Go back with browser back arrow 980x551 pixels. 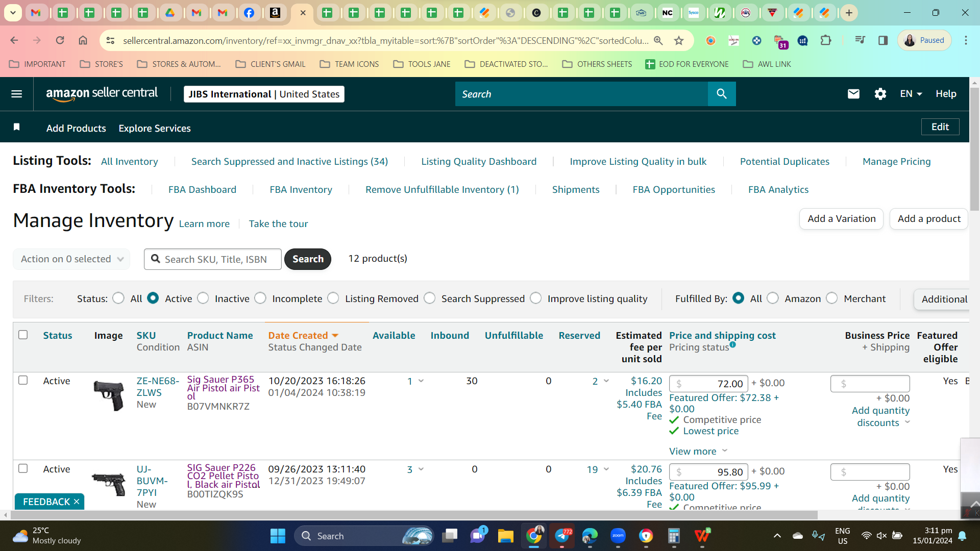[14, 40]
